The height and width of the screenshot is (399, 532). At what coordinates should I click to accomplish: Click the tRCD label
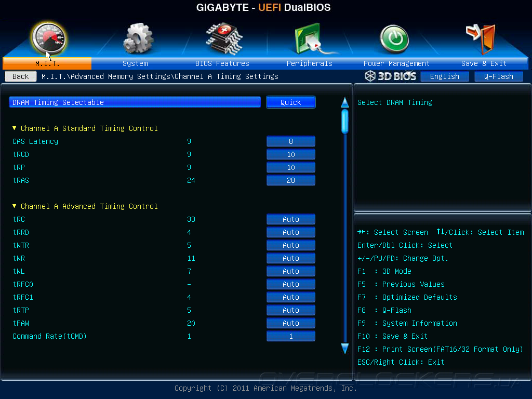pos(21,154)
